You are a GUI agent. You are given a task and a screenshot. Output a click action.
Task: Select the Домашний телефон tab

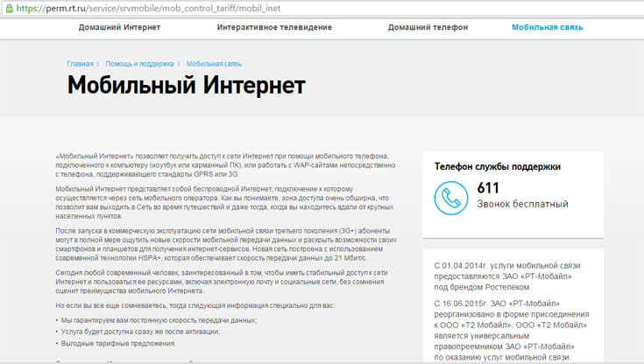[428, 27]
